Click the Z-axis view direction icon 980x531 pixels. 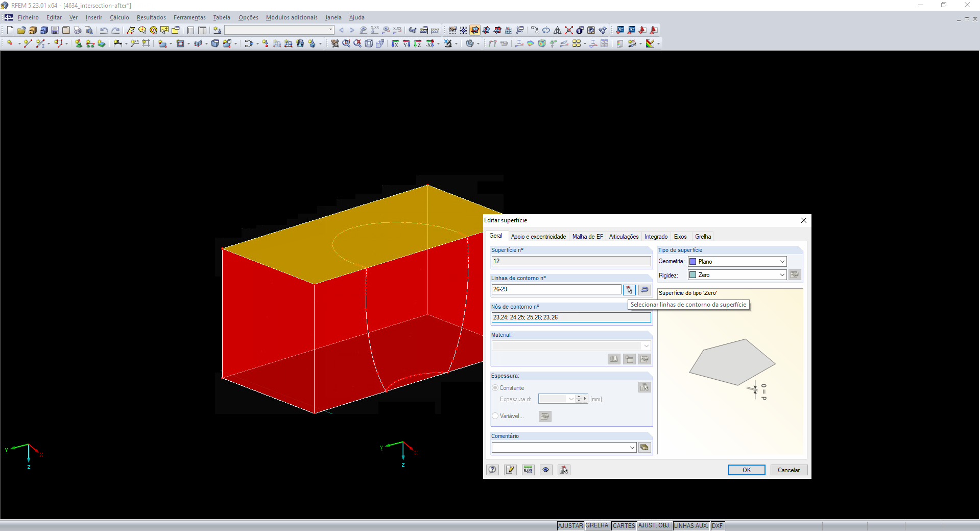click(417, 43)
